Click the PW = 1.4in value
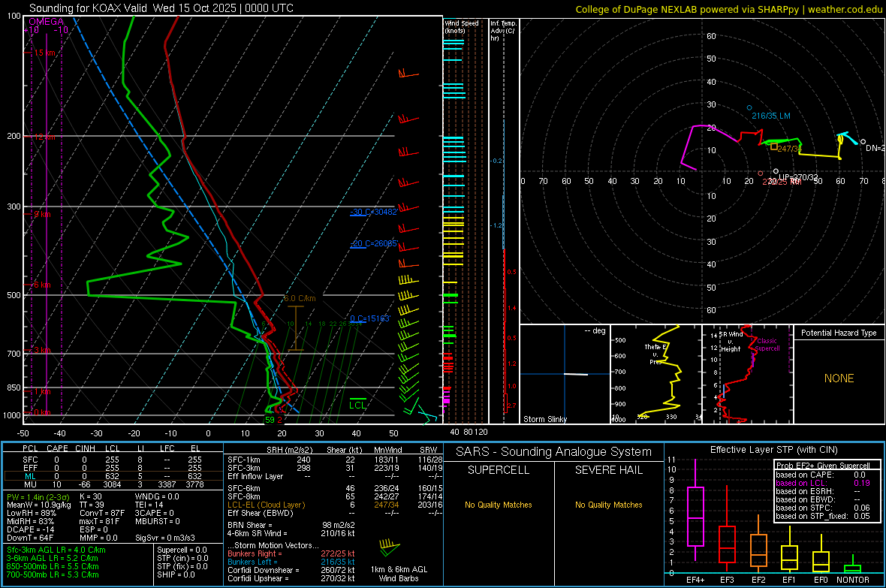Viewport: 886px width, 588px height. click(38, 497)
